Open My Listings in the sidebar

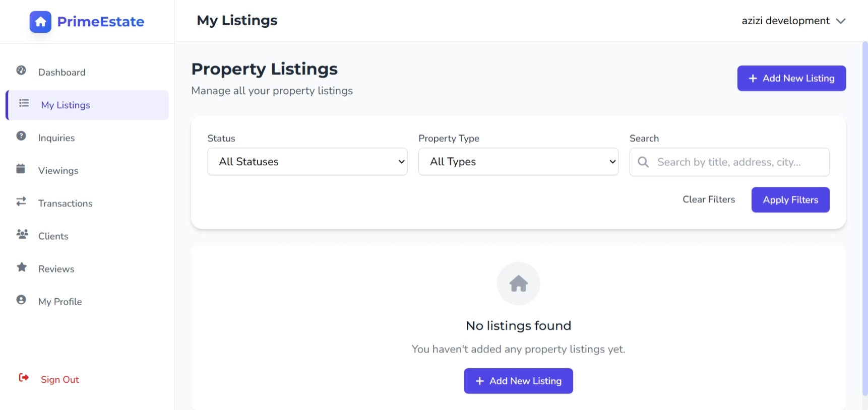tap(66, 105)
